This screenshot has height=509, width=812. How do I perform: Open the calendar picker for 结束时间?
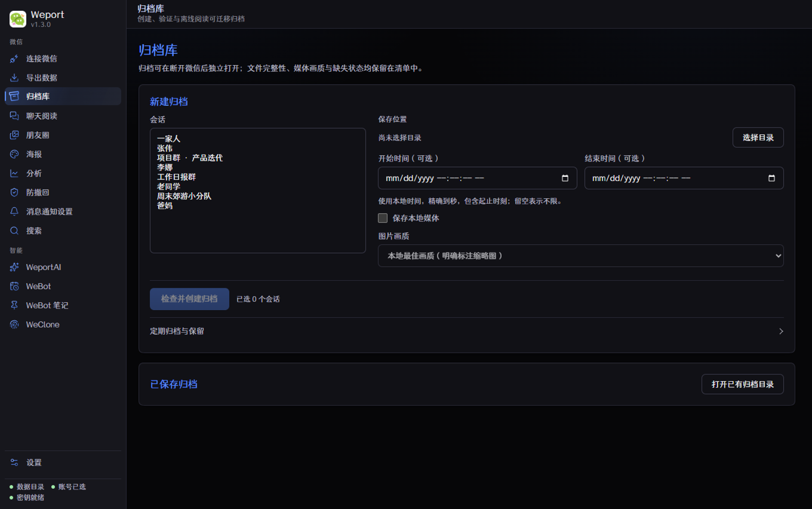tap(772, 178)
